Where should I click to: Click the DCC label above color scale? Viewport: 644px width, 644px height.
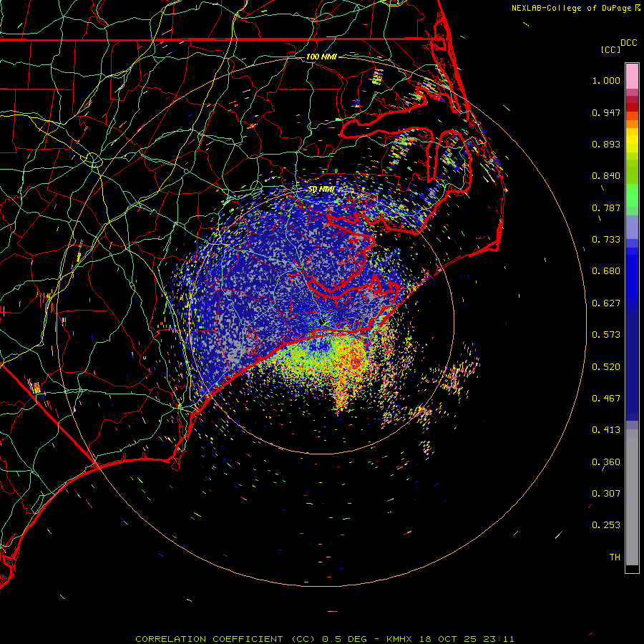(629, 43)
